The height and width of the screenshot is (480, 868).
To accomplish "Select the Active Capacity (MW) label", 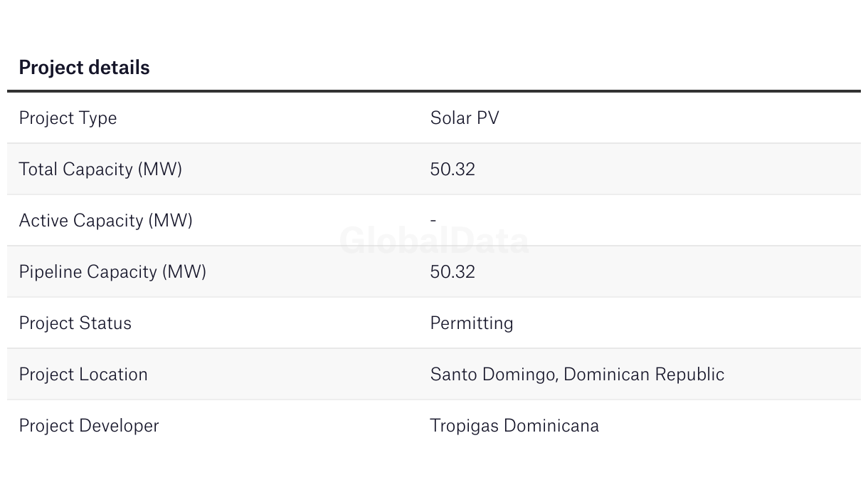I will 105,221.
